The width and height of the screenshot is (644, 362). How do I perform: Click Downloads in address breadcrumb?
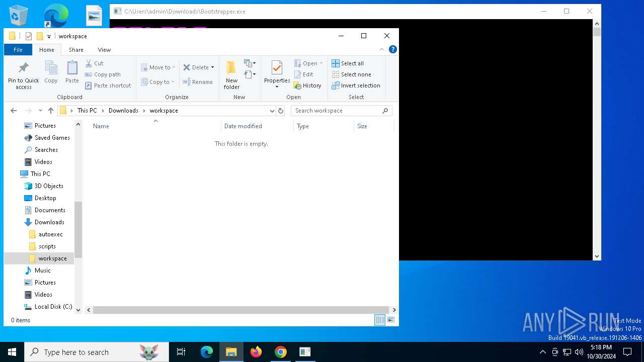click(123, 111)
